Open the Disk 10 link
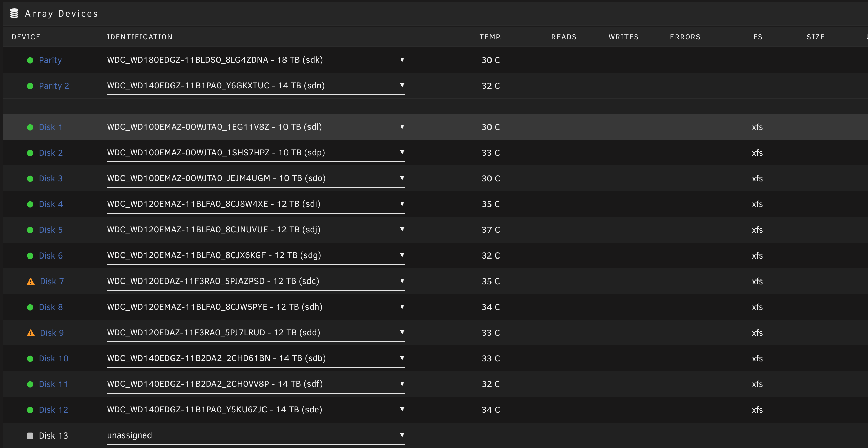The height and width of the screenshot is (448, 868). (x=53, y=359)
